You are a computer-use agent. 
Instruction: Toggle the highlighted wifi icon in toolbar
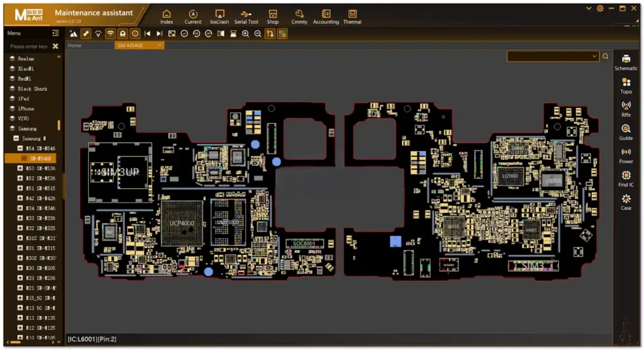pos(110,33)
